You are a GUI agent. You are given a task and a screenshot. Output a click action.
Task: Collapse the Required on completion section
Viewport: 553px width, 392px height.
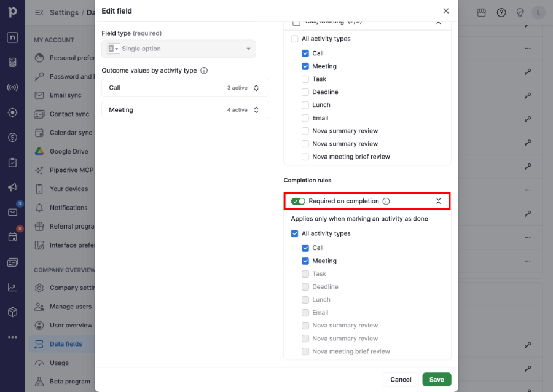(x=438, y=202)
